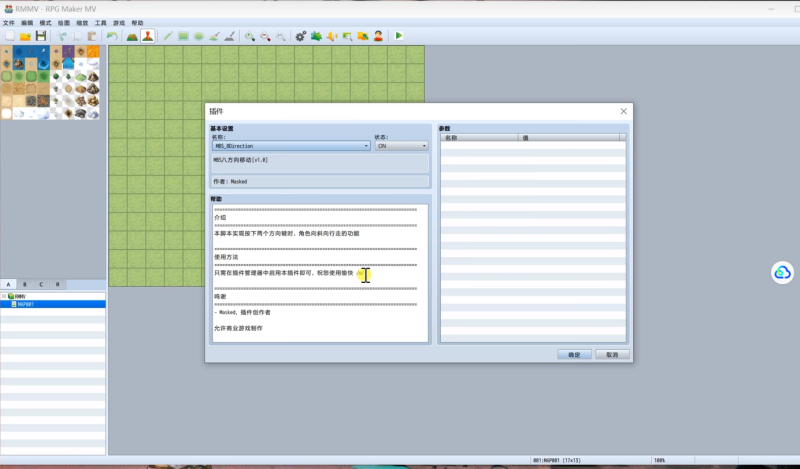Image resolution: width=800 pixels, height=469 pixels.
Task: Select the Shadow Pen tool
Action: click(x=230, y=36)
